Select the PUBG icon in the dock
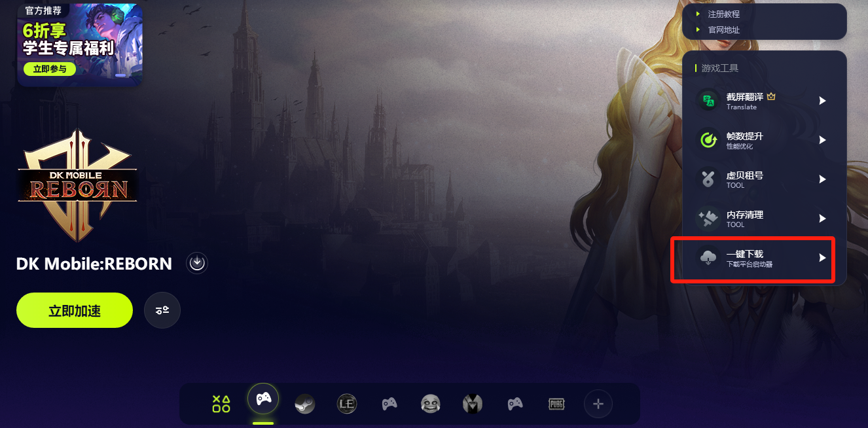Image resolution: width=868 pixels, height=428 pixels. tap(556, 404)
